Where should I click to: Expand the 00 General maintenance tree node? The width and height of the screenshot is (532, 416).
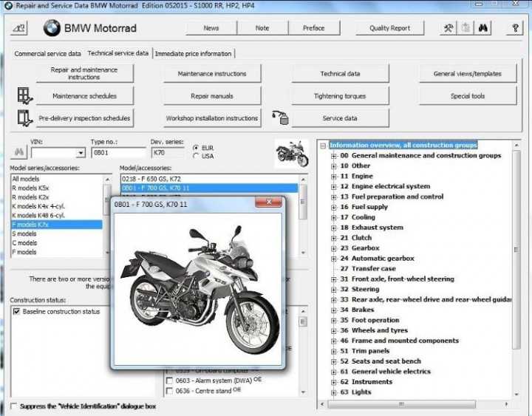click(333, 156)
